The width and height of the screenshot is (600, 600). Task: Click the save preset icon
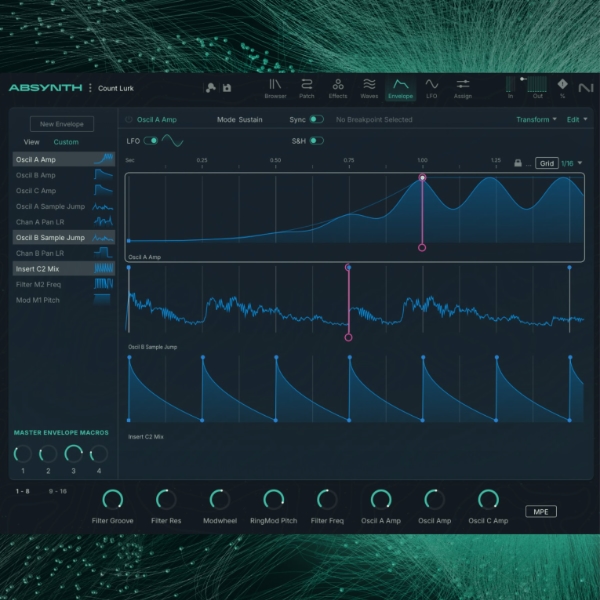point(227,88)
